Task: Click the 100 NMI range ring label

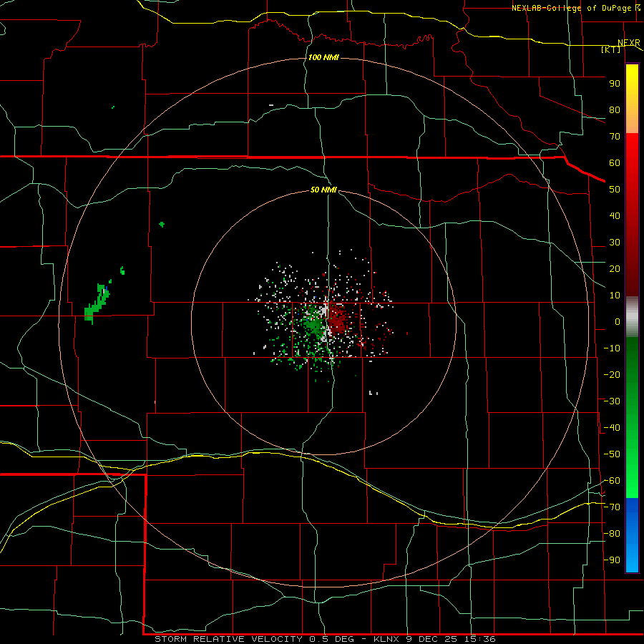Action: coord(323,57)
